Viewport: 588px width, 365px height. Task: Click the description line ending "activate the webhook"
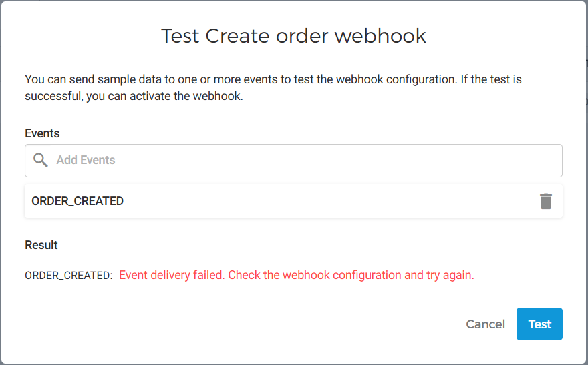(x=134, y=96)
